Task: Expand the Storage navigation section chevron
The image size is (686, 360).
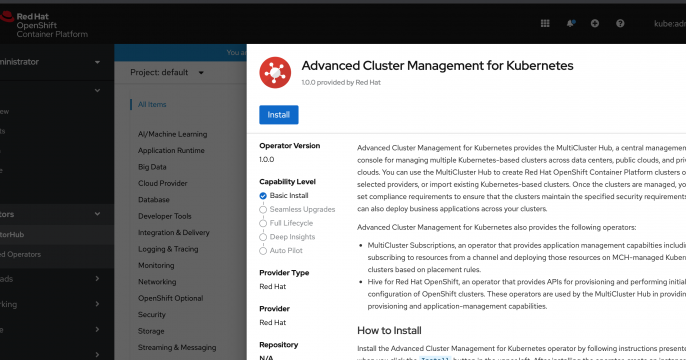Action: click(97, 329)
